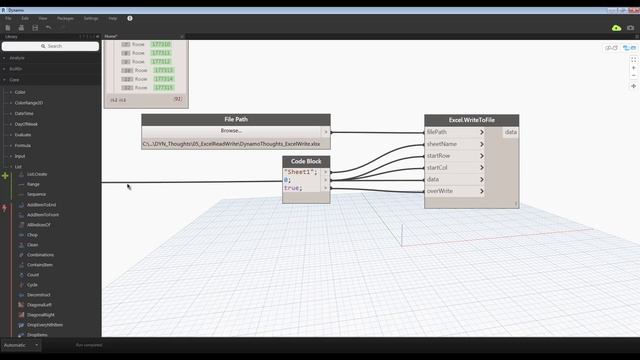Expand the Formula subcategory
Image resolution: width=640 pixels, height=360 pixels.
point(22,145)
